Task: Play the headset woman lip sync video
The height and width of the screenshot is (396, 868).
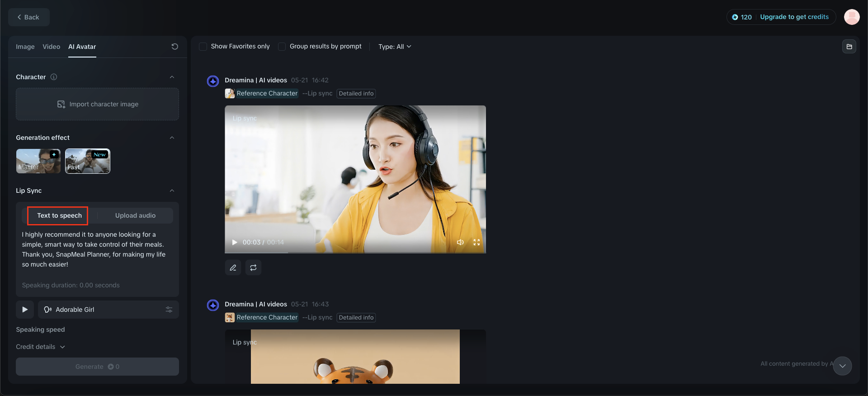Action: tap(235, 242)
